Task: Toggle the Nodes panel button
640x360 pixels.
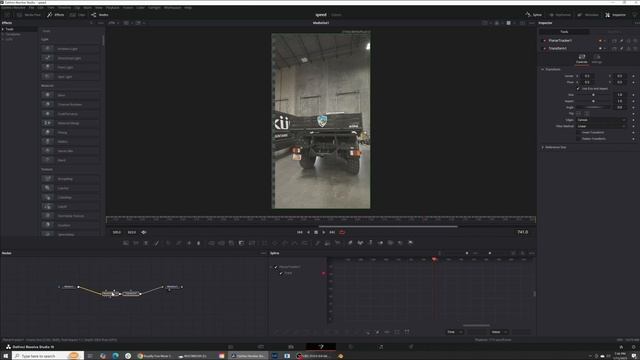Action: tap(100, 15)
